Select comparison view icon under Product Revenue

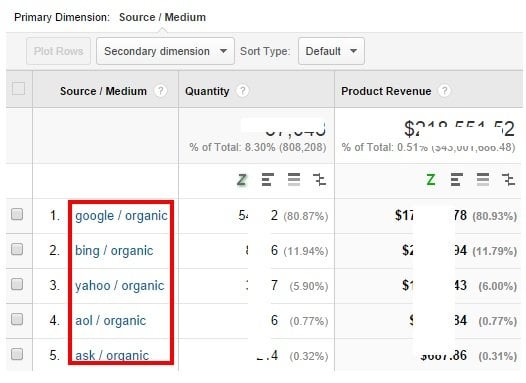pyautogui.click(x=509, y=180)
